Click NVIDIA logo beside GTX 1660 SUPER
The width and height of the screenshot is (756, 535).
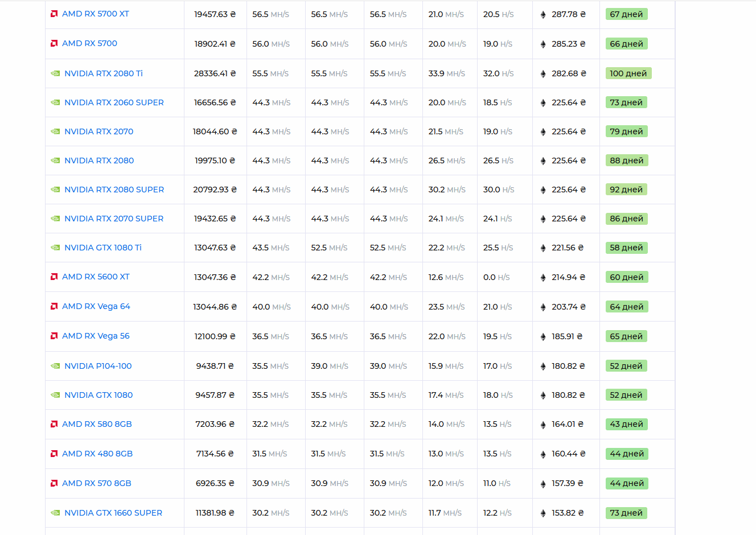(x=55, y=513)
